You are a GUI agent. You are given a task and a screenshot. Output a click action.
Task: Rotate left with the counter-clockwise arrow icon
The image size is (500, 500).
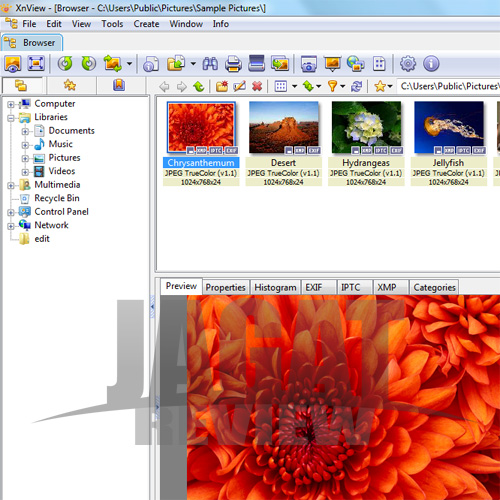(x=65, y=63)
